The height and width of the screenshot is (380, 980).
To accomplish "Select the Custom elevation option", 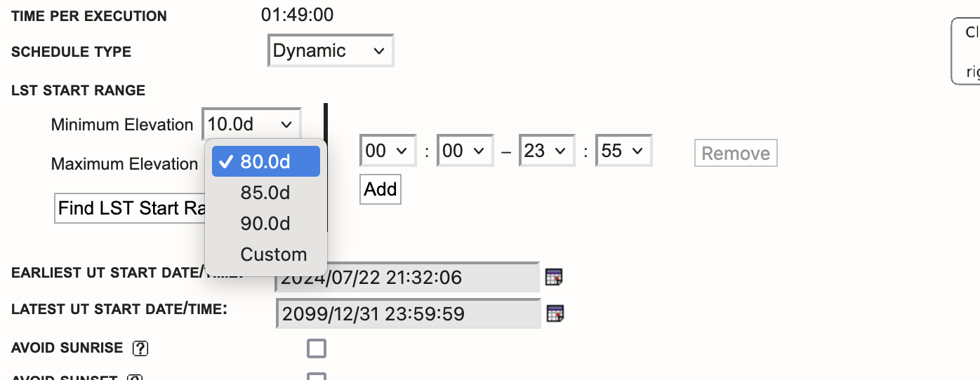I will coord(273,255).
